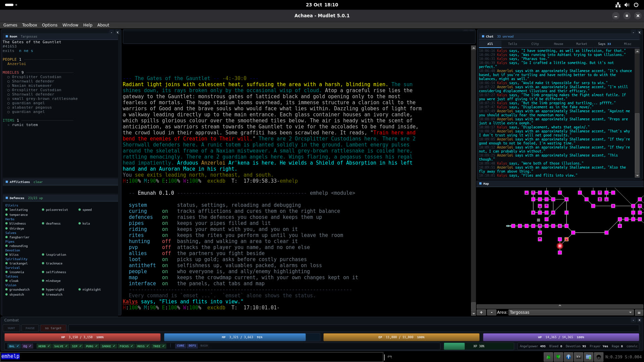This screenshot has width=644, height=362.
Task: Open the Area dropdown showing Targossas
Action: 571,312
